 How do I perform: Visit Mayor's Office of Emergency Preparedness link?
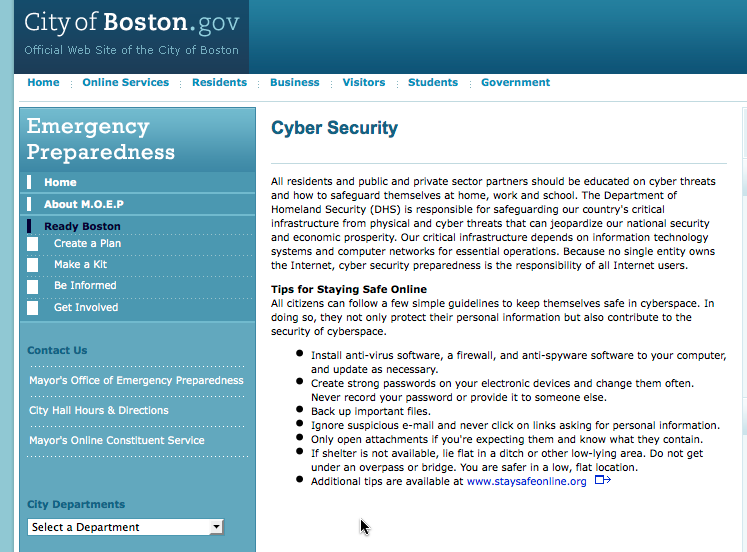click(x=136, y=380)
